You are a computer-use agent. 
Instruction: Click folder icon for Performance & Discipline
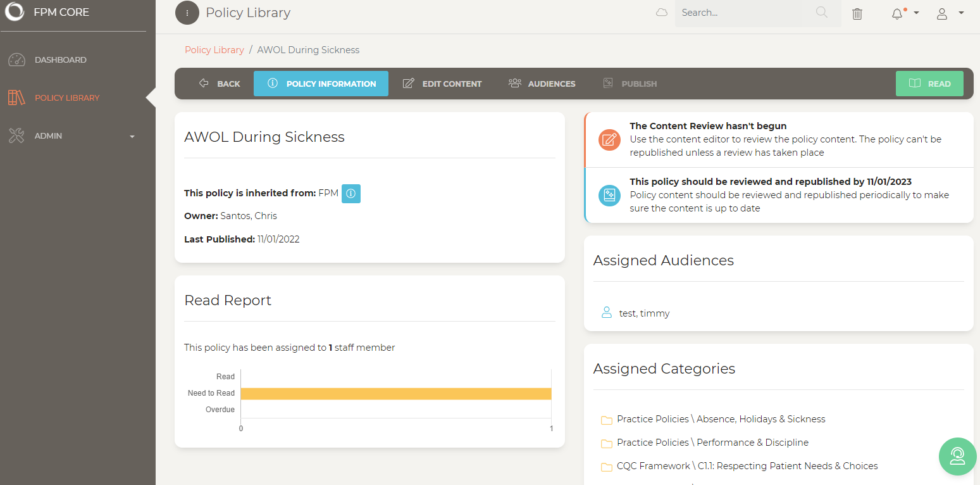point(607,443)
